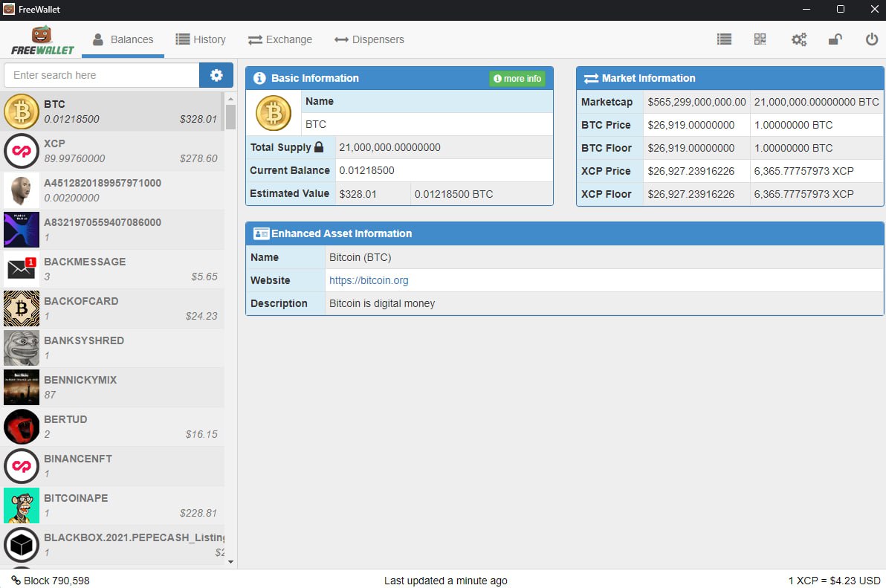886x588 pixels.
Task: Open settings gears icon in top toolbar
Action: [x=798, y=39]
